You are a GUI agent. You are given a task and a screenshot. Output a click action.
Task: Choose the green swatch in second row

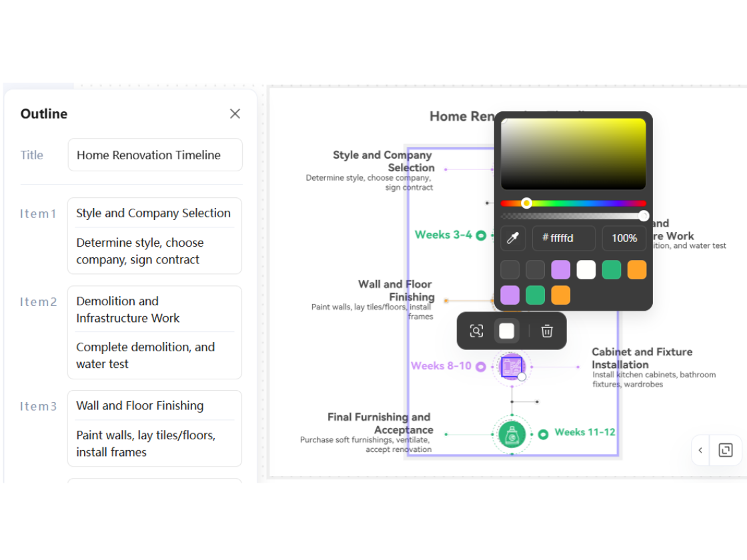(535, 295)
